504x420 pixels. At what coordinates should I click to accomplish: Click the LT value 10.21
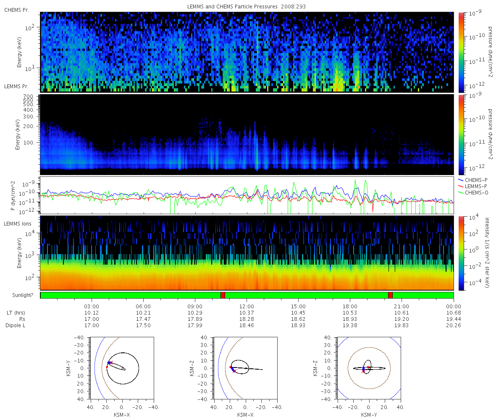143,313
